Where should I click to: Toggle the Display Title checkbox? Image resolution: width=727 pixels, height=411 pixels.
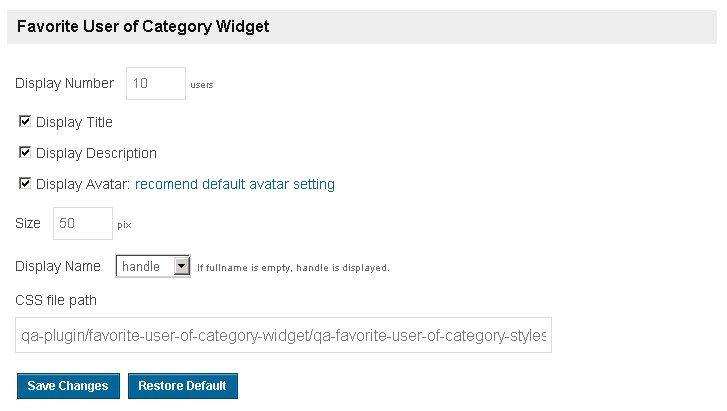25,122
